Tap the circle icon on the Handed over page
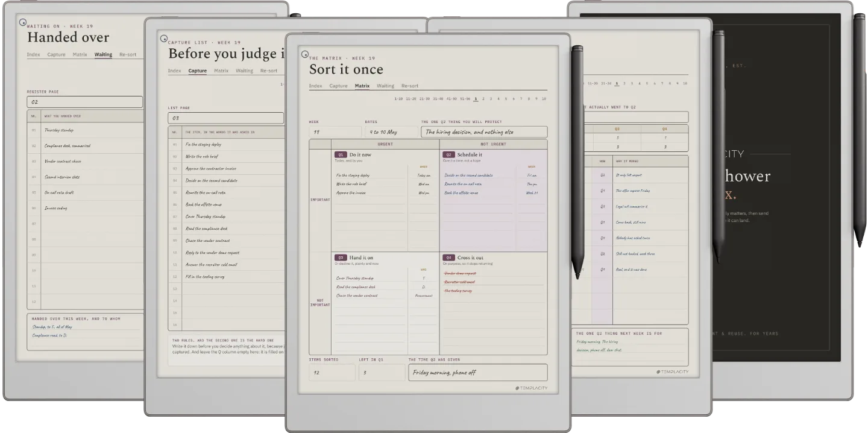 [x=23, y=22]
